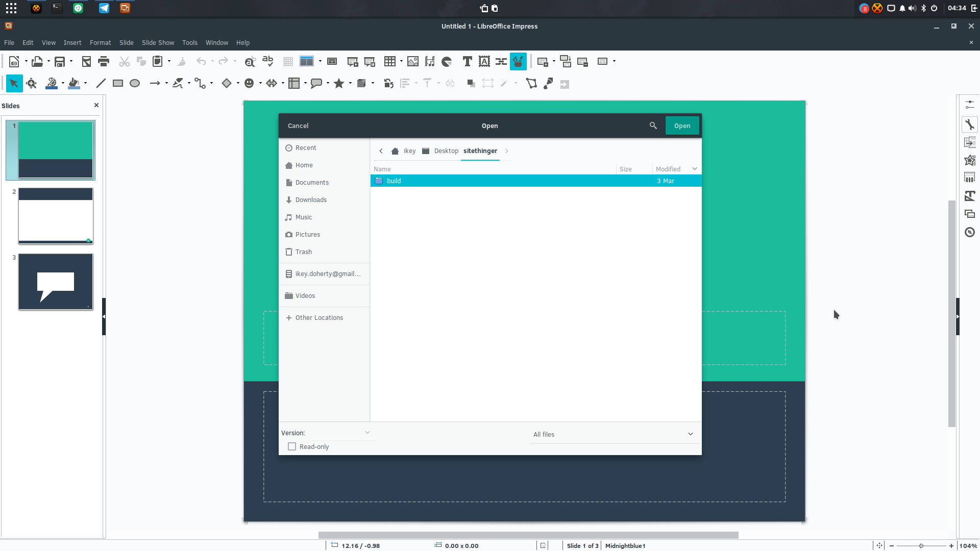Open the Insert menu
Image resolution: width=980 pixels, height=551 pixels.
(x=72, y=43)
